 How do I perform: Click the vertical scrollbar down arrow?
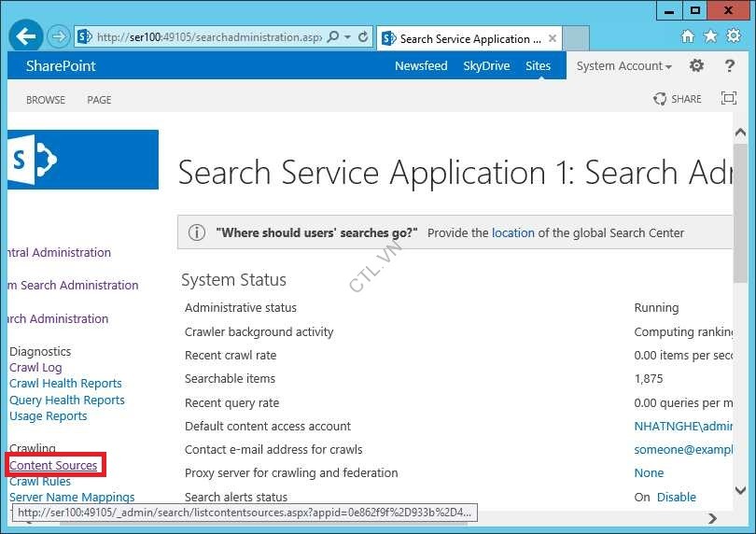click(x=740, y=490)
